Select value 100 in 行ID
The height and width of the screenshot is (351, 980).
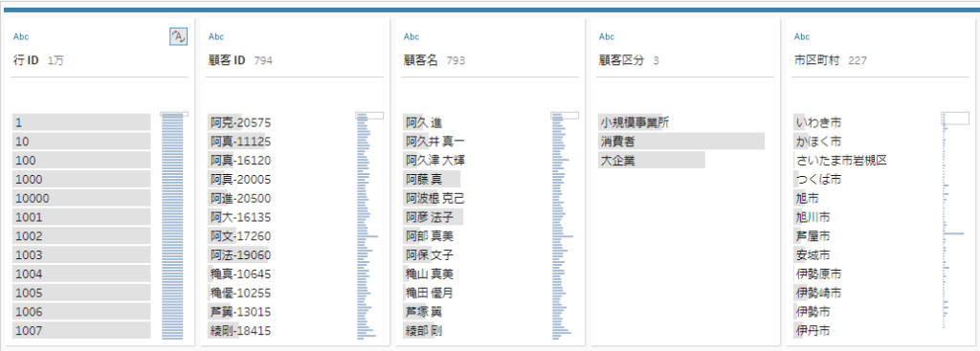pyautogui.click(x=81, y=161)
